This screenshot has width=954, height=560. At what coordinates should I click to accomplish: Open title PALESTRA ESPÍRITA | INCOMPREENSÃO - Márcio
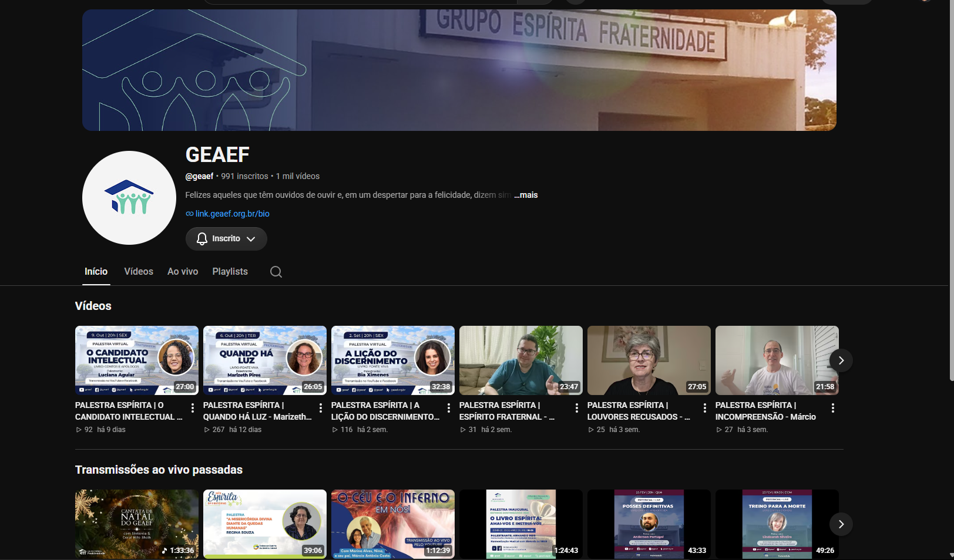(x=765, y=411)
